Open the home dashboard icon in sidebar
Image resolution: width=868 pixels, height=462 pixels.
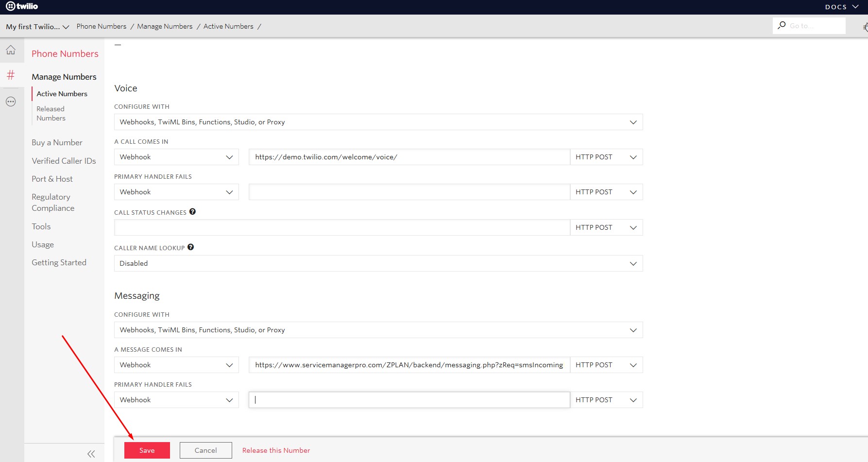pos(11,50)
